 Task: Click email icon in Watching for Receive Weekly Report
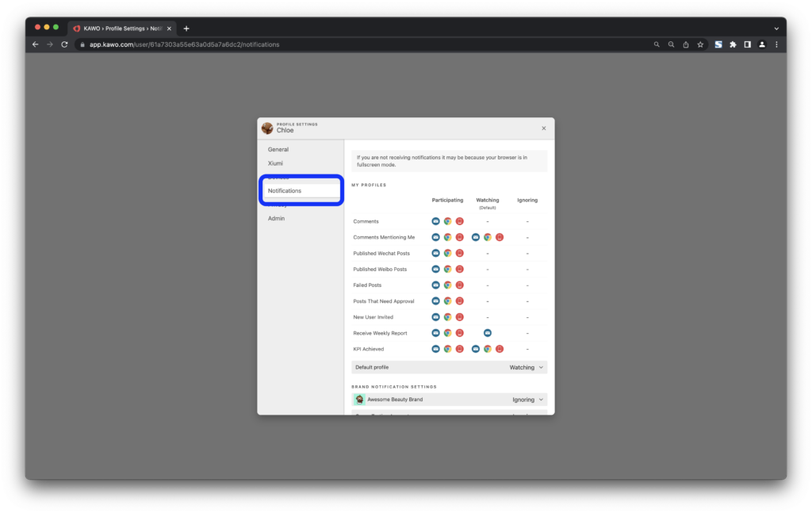click(x=487, y=333)
